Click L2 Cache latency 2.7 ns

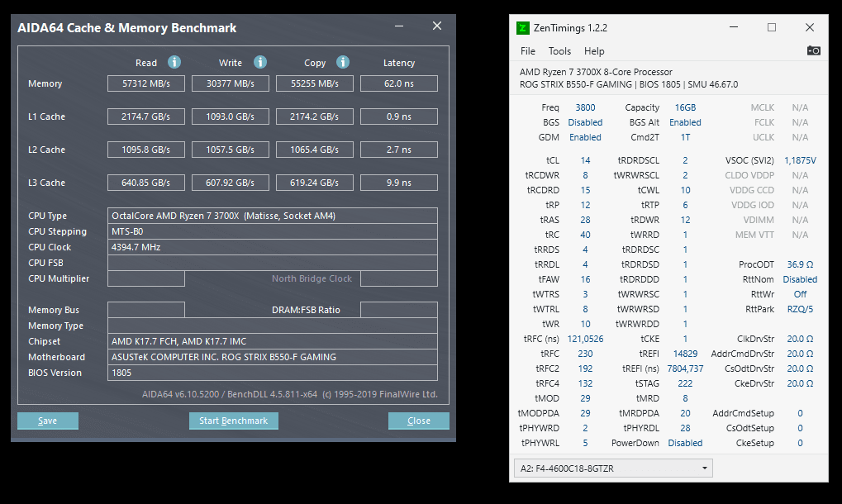pos(399,150)
